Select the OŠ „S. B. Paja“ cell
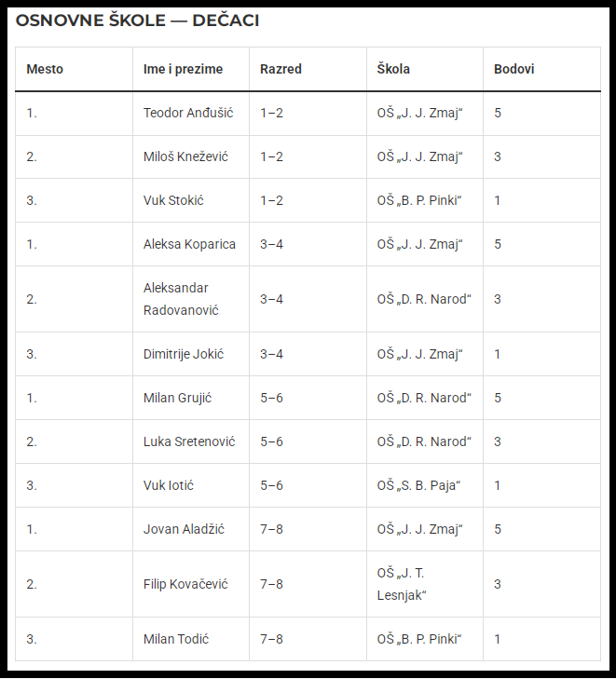The height and width of the screenshot is (679, 616). 418,485
